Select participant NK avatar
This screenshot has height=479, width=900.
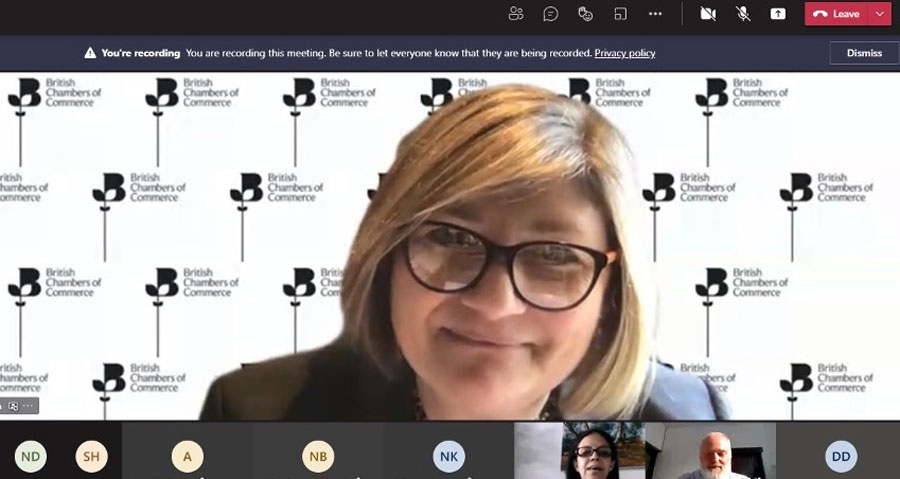tap(449, 457)
